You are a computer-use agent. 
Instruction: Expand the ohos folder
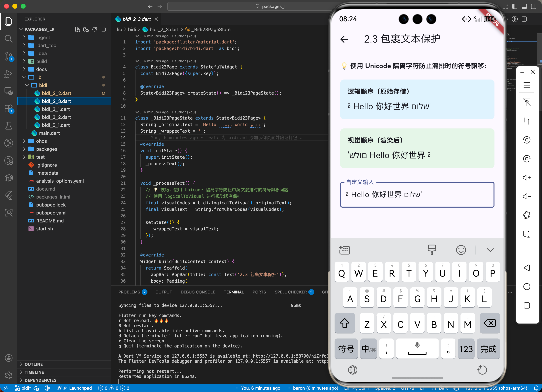click(41, 141)
